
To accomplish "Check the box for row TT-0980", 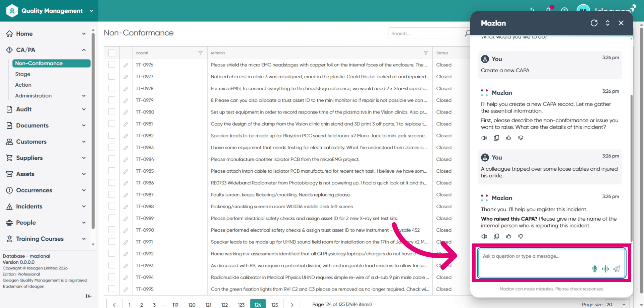I will pos(112,112).
